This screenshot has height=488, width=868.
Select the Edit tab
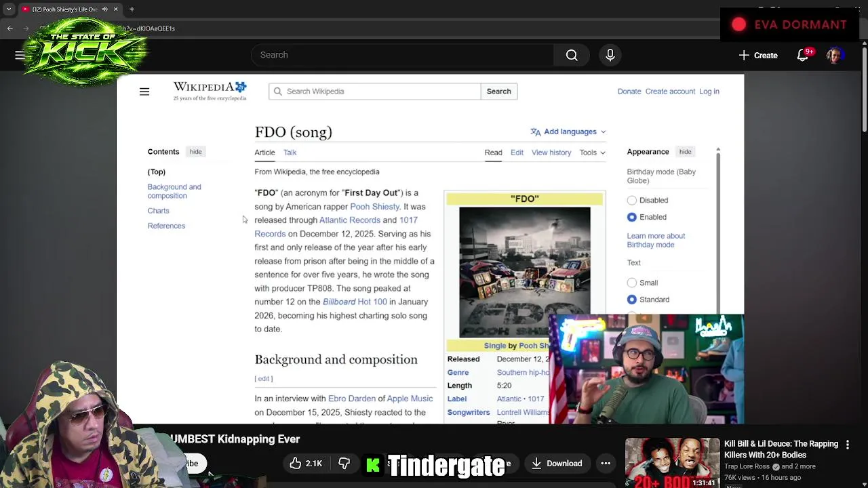[517, 152]
